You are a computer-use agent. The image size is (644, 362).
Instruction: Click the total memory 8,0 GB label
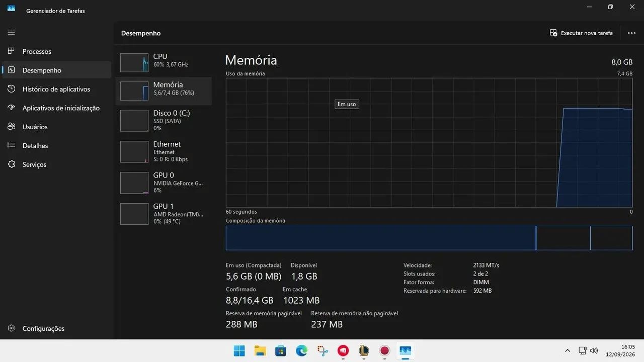622,62
